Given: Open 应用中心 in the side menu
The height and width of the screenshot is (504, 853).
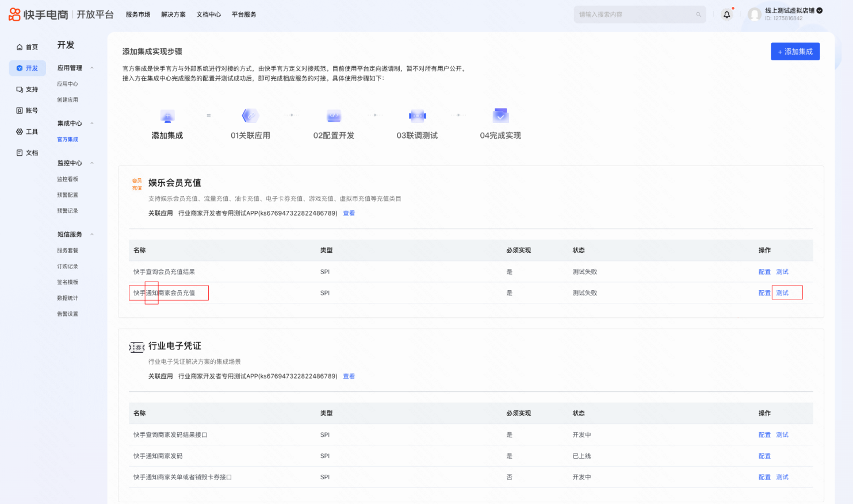Looking at the screenshot, I should tap(67, 84).
